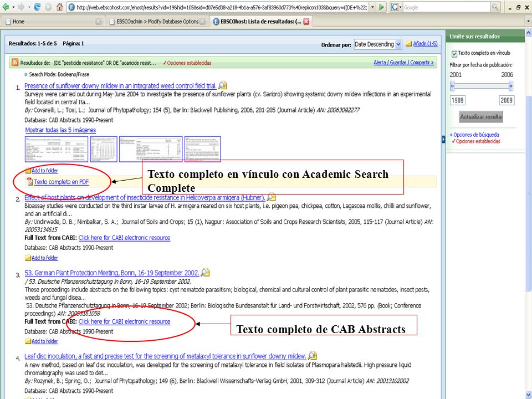Image resolution: width=532 pixels, height=399 pixels.
Task: Click the left handle of the publication date slider
Action: click(452, 86)
